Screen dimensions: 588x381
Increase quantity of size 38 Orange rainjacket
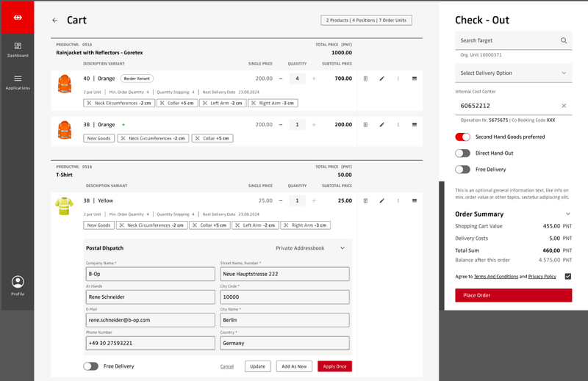pos(314,125)
